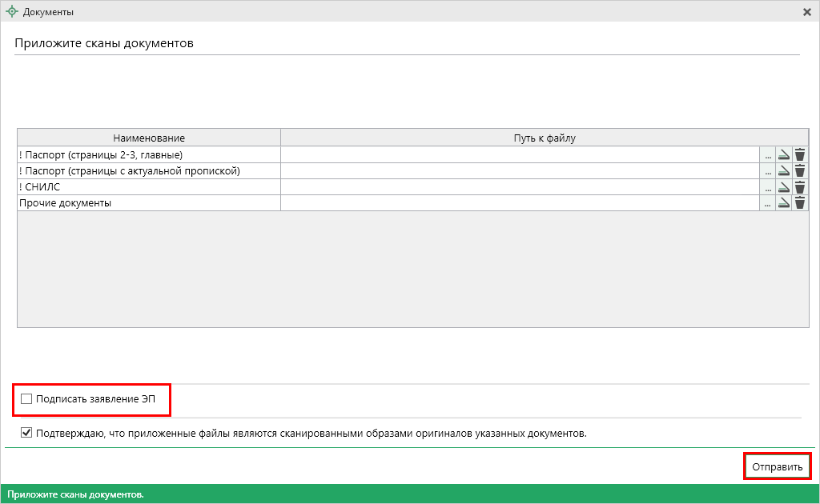
Task: Click the file path field for СНИЛС
Action: click(x=519, y=187)
